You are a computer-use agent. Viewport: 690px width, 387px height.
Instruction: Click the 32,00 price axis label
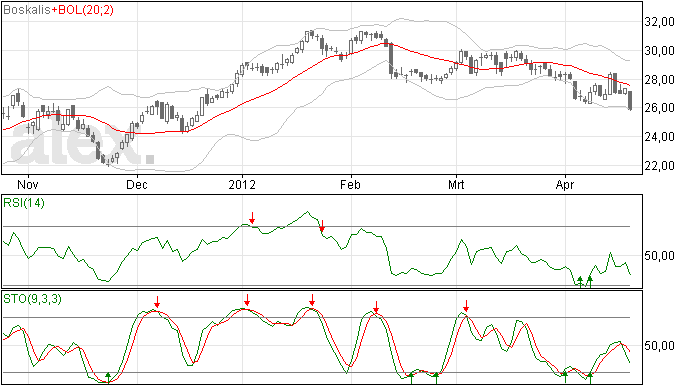pyautogui.click(x=660, y=22)
